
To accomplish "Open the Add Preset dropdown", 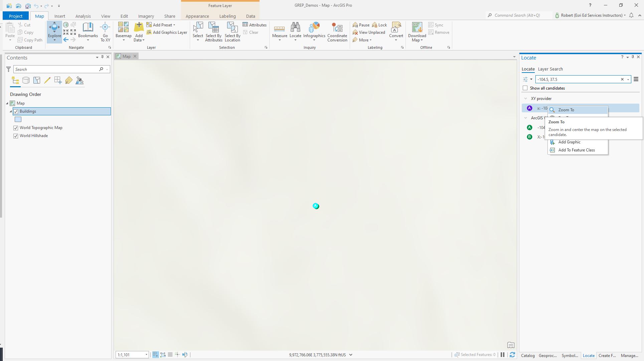I will tap(174, 25).
